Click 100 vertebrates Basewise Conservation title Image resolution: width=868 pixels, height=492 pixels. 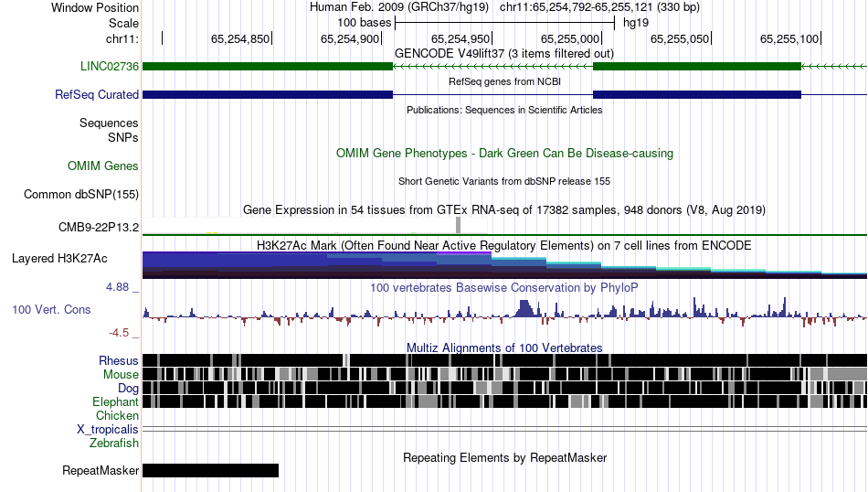[504, 287]
